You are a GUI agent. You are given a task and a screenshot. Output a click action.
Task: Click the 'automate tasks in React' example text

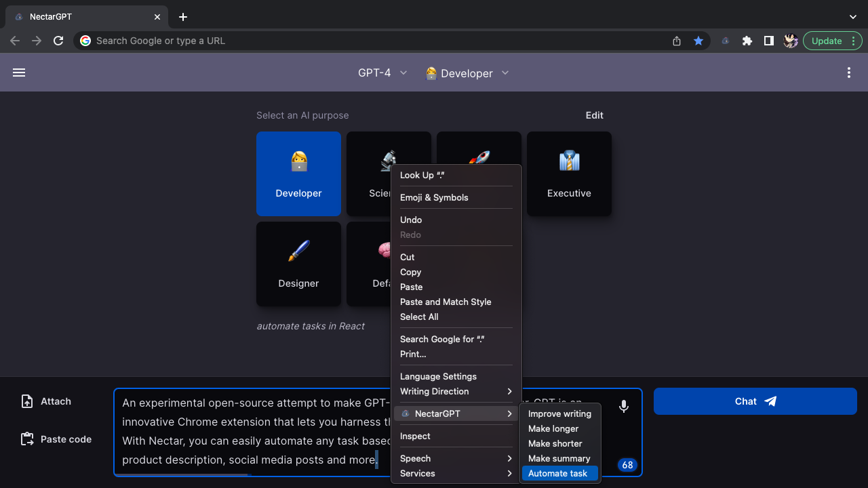[311, 326]
